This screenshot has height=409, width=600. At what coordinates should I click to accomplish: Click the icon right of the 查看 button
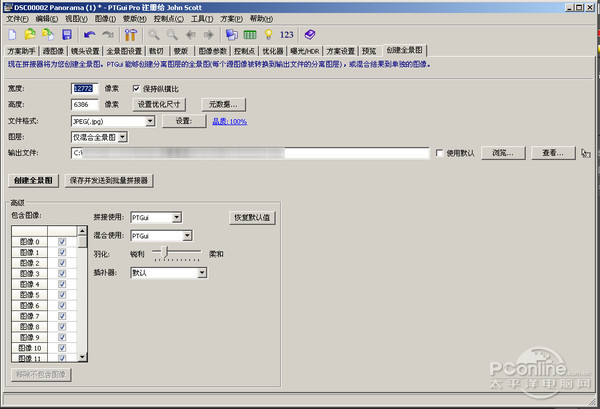[x=585, y=153]
